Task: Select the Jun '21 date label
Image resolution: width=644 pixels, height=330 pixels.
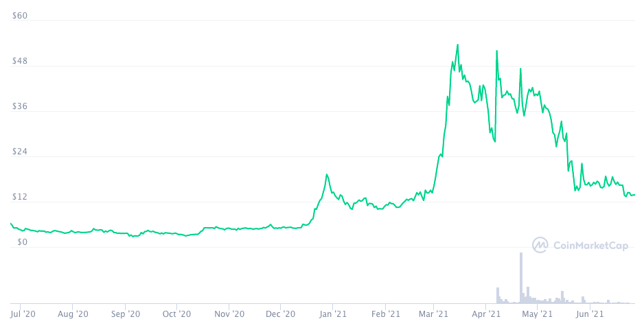Action: [x=589, y=314]
